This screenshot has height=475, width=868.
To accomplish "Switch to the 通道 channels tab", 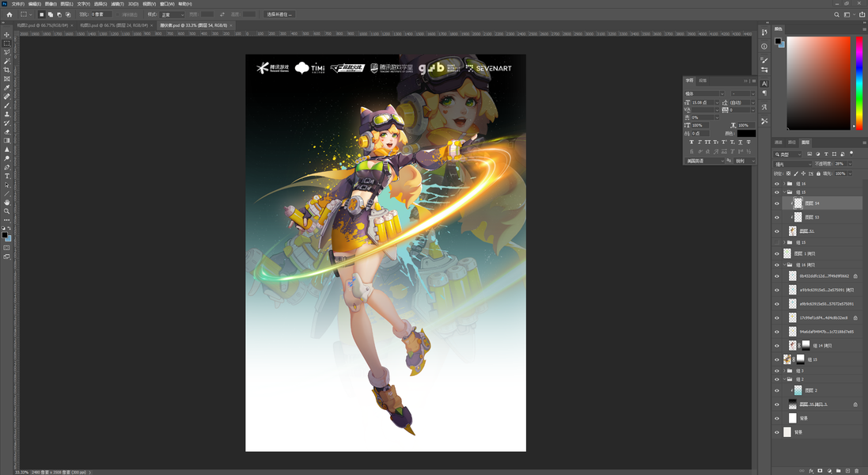I will coord(779,142).
